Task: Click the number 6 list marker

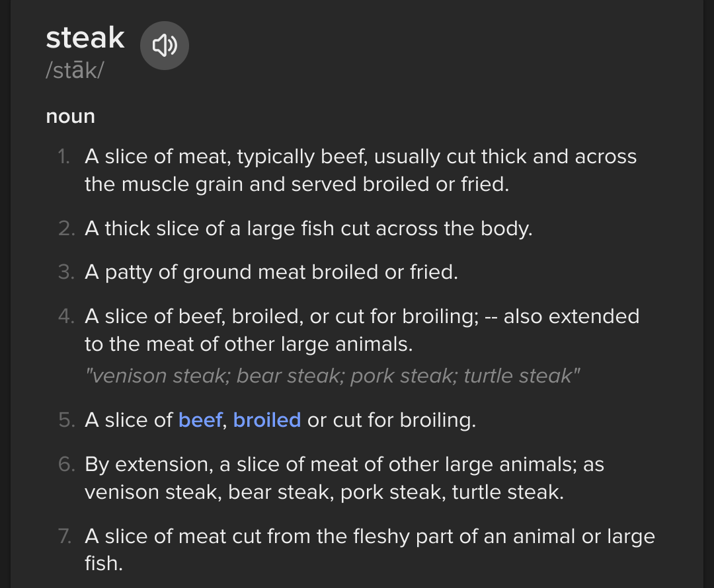Action: [65, 464]
